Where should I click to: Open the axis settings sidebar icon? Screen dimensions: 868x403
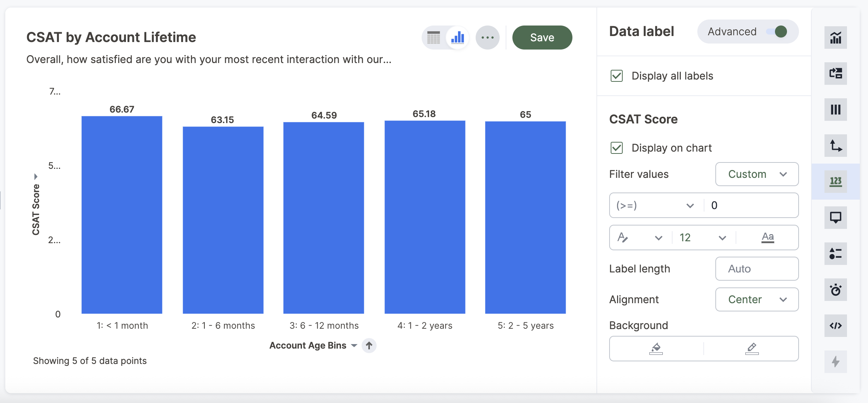pyautogui.click(x=835, y=146)
